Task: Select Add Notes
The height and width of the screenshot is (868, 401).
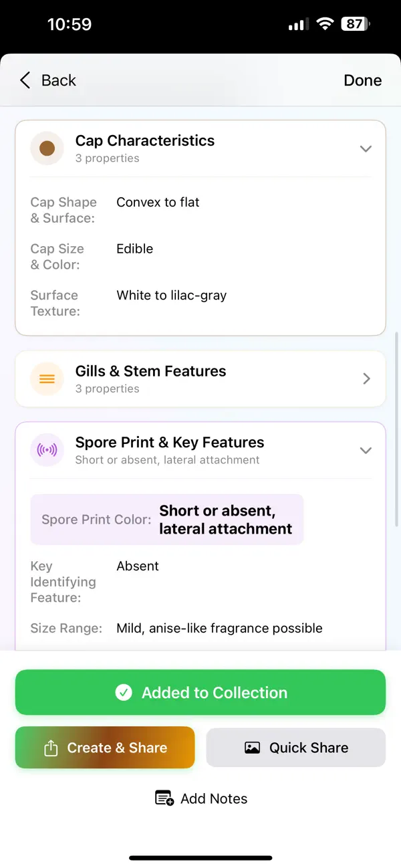Action: click(x=200, y=798)
